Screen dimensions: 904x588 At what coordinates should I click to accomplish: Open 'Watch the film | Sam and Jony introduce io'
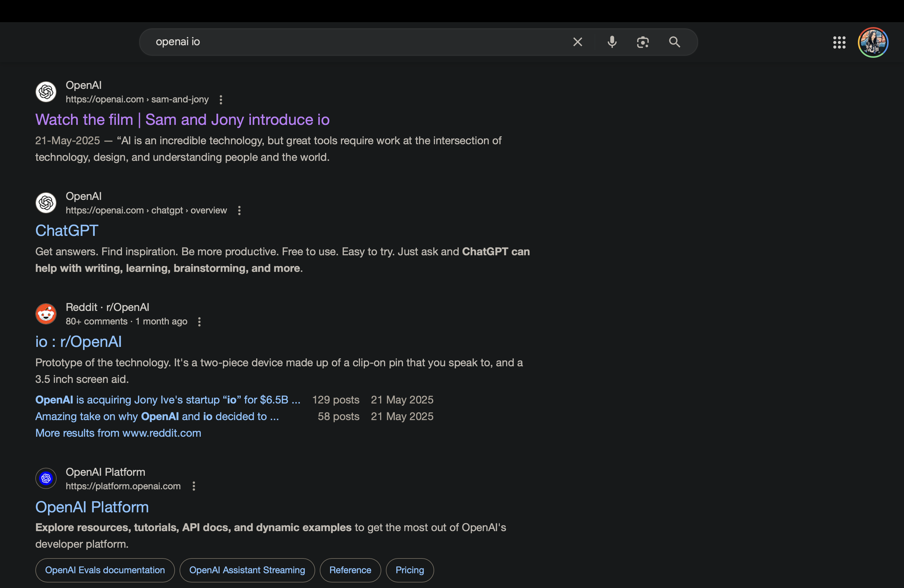click(182, 120)
